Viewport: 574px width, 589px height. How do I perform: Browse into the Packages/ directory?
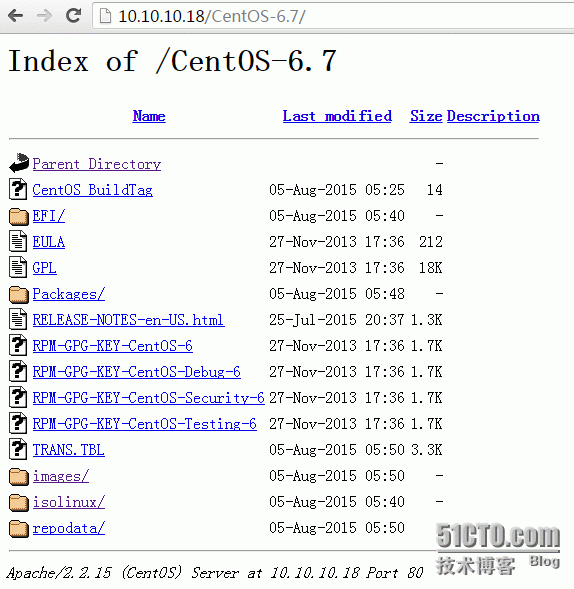pos(69,294)
